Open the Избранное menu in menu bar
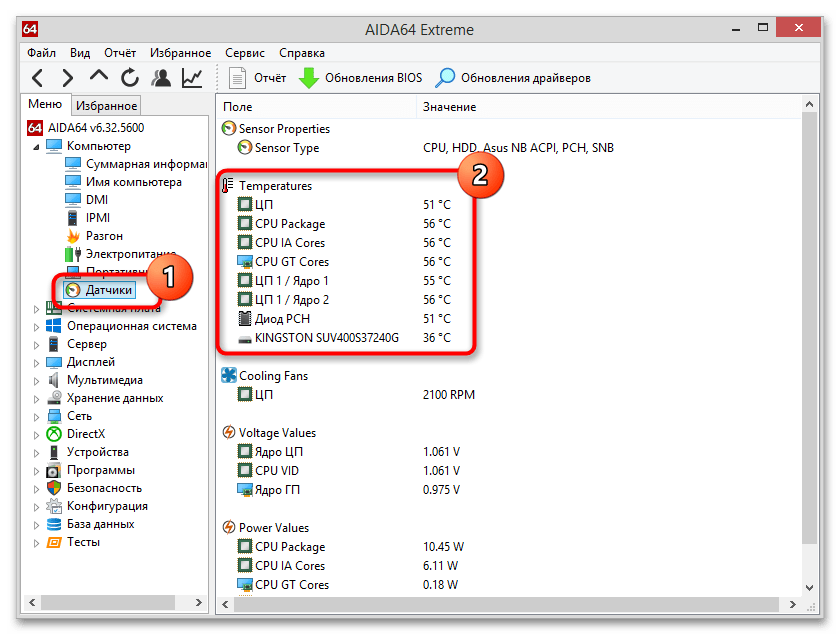Image resolution: width=840 pixels, height=635 pixels. pyautogui.click(x=181, y=53)
